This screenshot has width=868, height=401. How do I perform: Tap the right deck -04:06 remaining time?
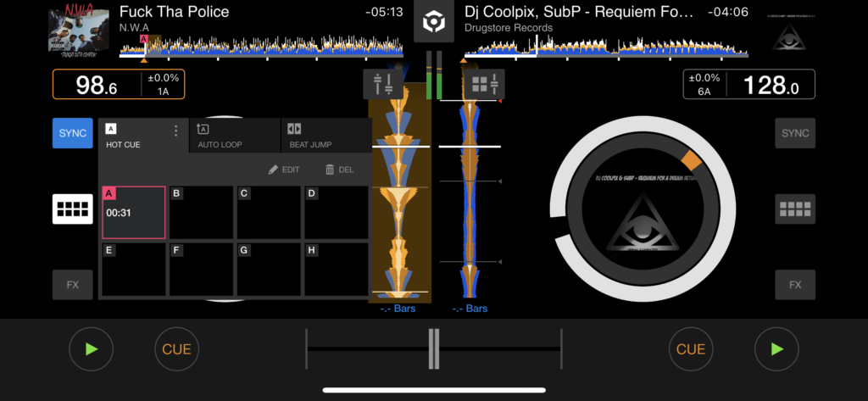(x=729, y=12)
